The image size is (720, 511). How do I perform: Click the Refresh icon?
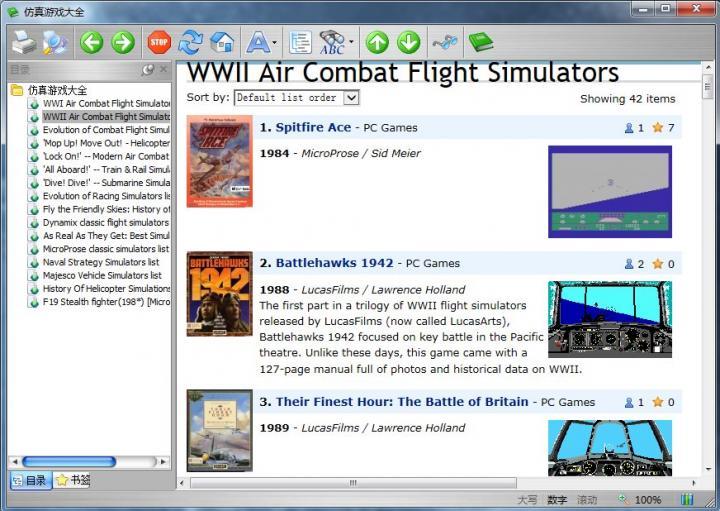tap(189, 42)
